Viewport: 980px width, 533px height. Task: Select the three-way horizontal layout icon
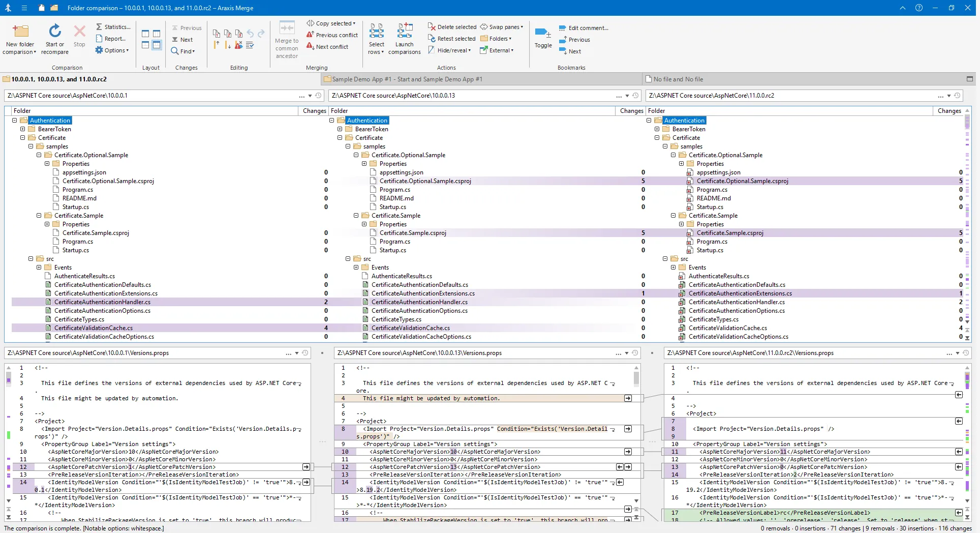click(x=157, y=45)
